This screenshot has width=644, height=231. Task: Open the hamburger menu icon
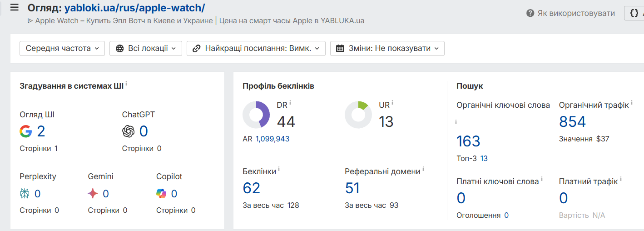pyautogui.click(x=15, y=7)
